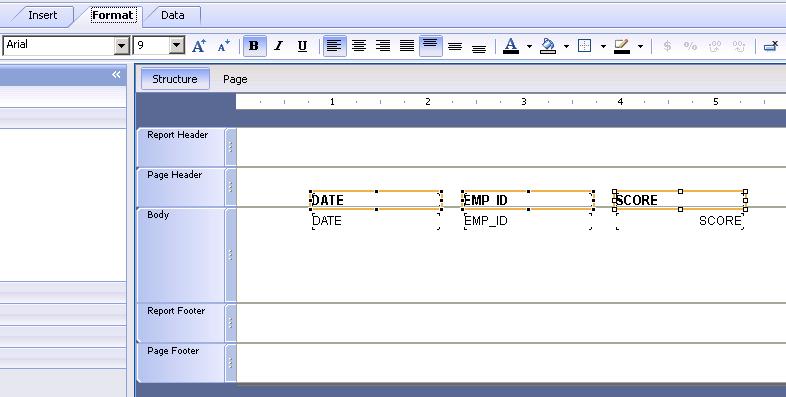Toggle Italic formatting
The height and width of the screenshot is (397, 786).
(x=278, y=46)
